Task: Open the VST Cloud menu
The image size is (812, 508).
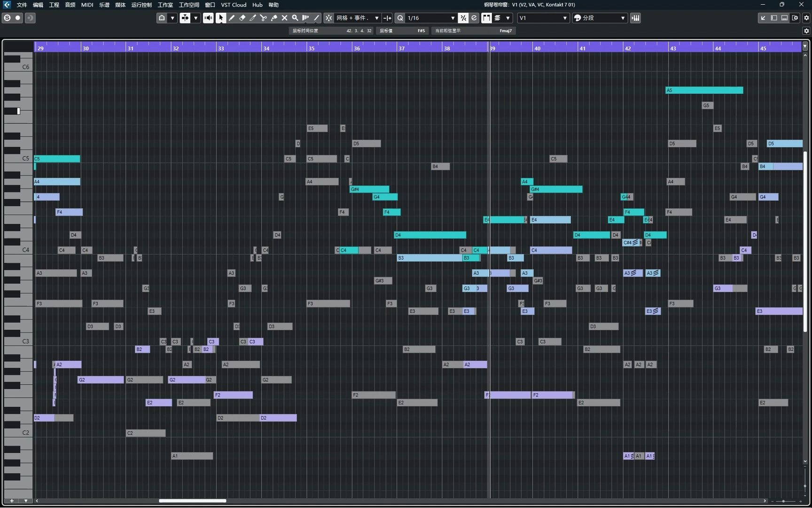Action: (x=234, y=5)
